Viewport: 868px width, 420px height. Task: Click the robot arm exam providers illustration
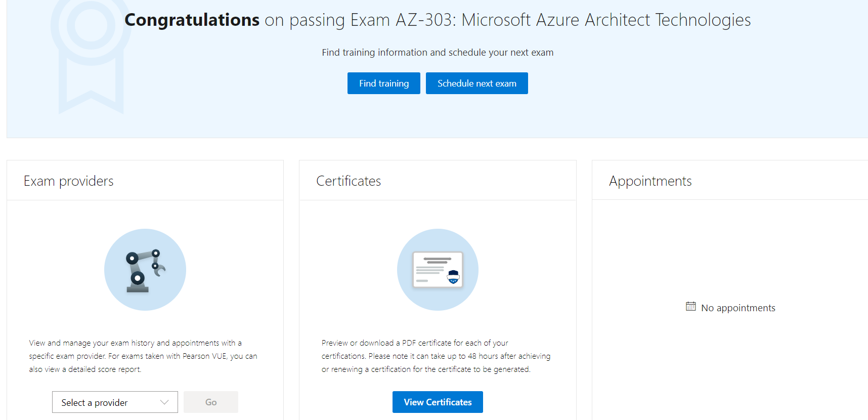(x=145, y=270)
